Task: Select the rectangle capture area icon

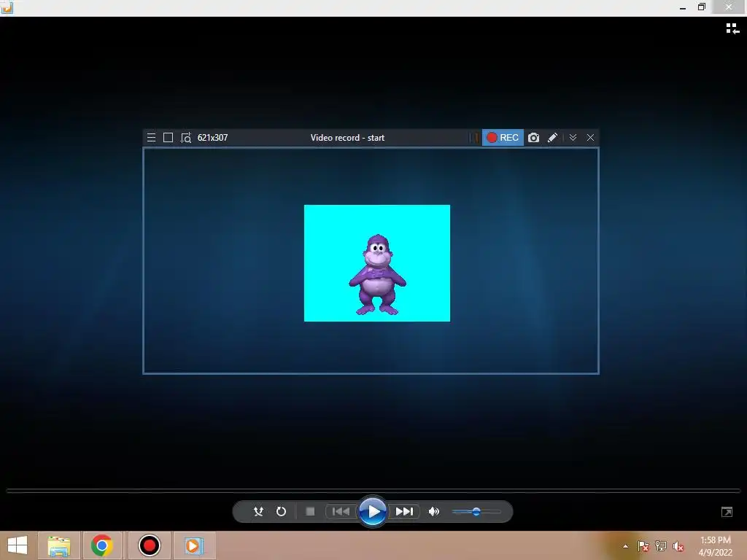Action: [x=169, y=138]
